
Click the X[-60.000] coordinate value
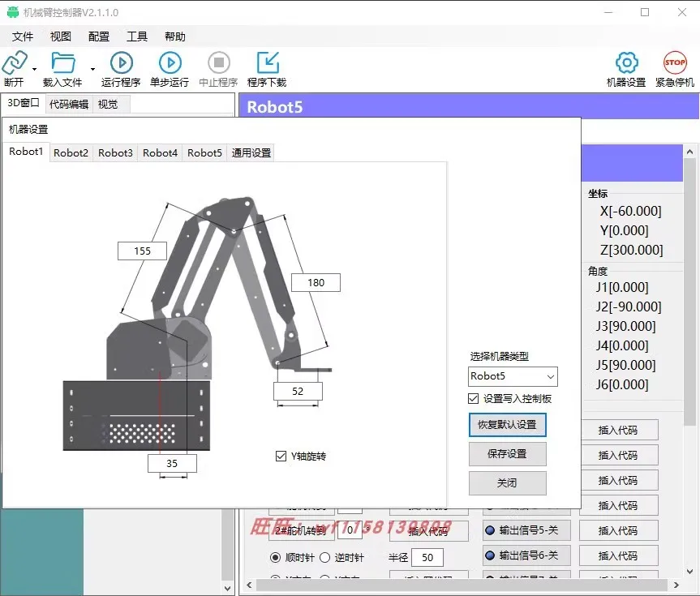[630, 211]
